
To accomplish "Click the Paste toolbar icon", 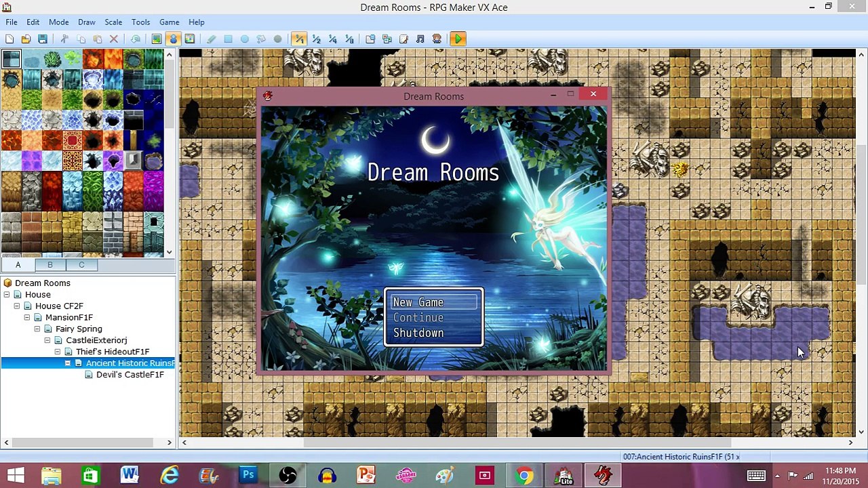I will point(98,39).
